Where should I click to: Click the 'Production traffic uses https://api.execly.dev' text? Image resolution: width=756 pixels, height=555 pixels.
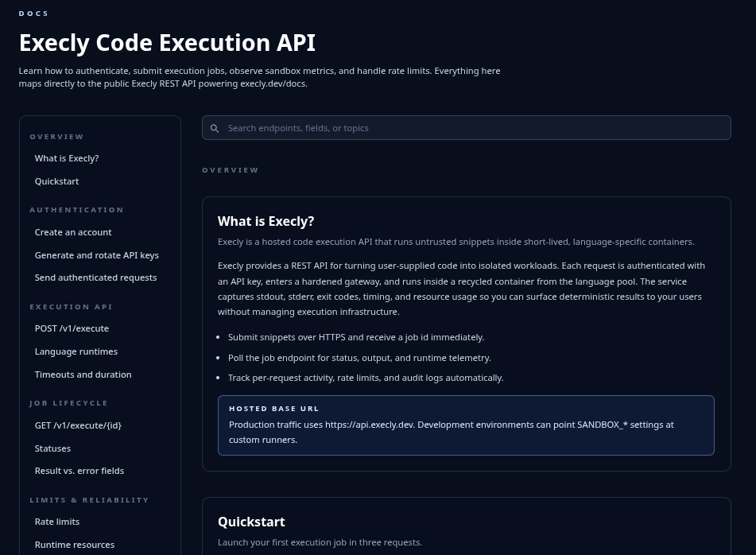451,432
